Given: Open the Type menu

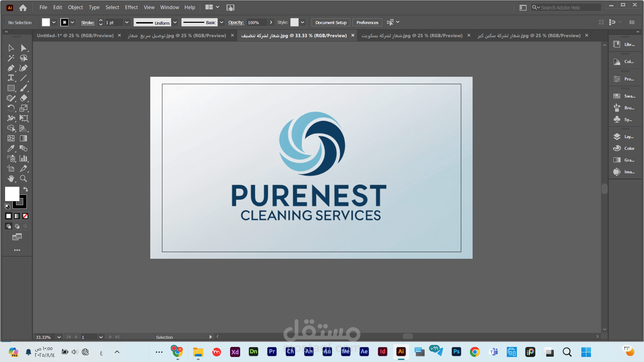Looking at the screenshot, I should [94, 7].
